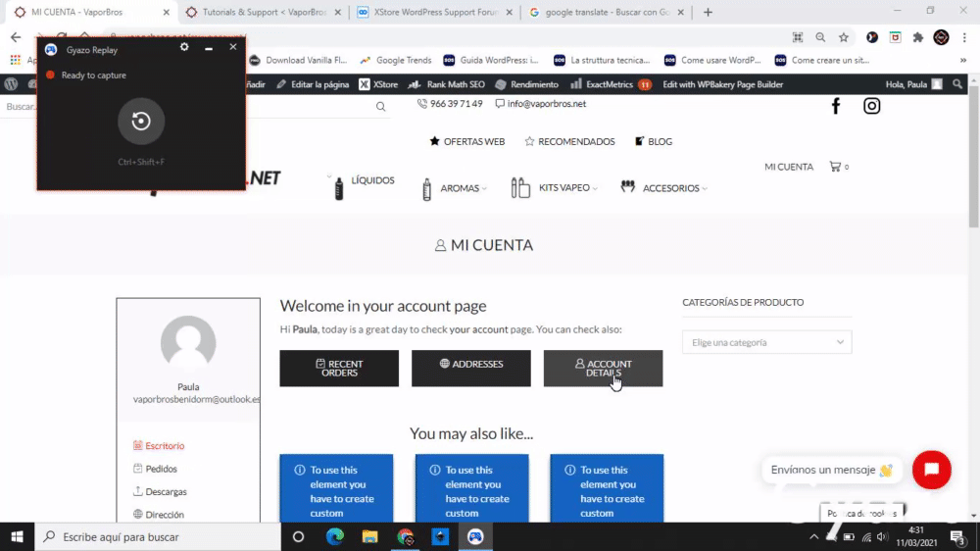Open Cortana circle on taskbar
This screenshot has width=980, height=551.
click(x=298, y=536)
